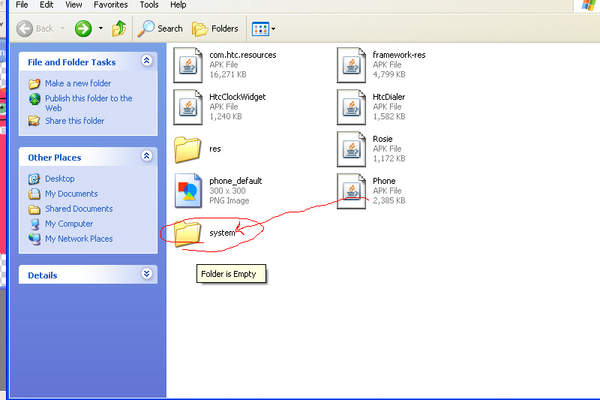
Task: Select the HtcClockWidget APK file icon
Action: pyautogui.click(x=188, y=107)
